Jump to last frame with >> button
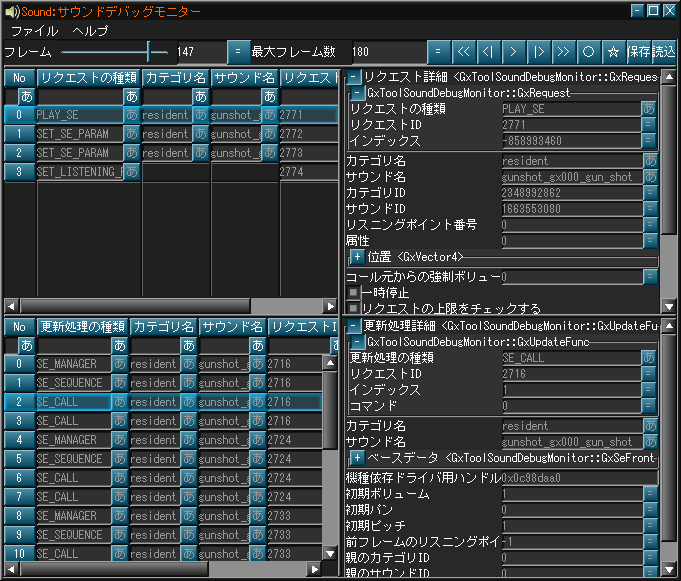The width and height of the screenshot is (681, 581). (x=564, y=52)
